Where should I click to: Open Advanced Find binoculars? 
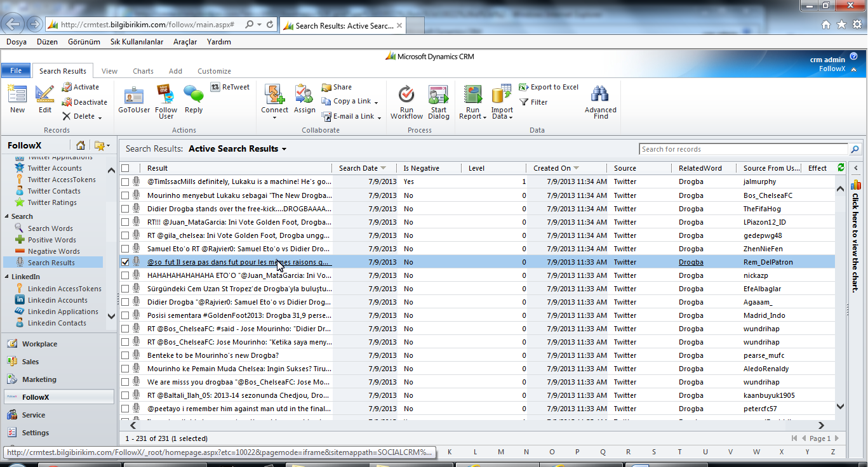point(600,94)
